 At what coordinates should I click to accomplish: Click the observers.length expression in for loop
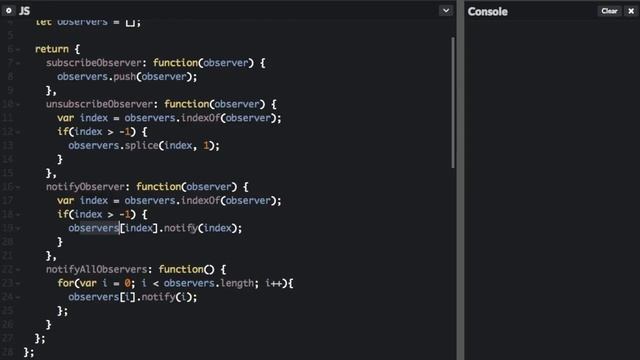[209, 283]
